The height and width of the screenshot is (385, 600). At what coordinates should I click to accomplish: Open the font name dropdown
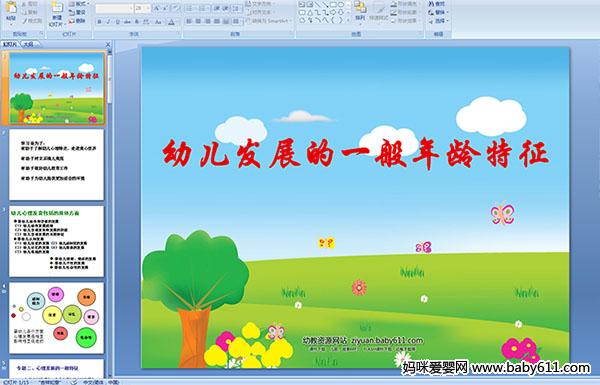[132, 8]
